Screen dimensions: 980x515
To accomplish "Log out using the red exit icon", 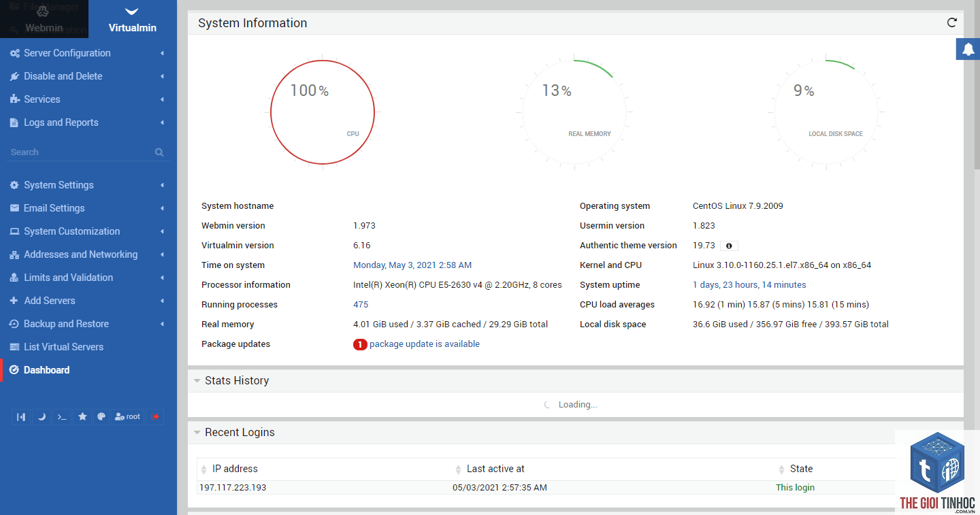I will tap(154, 416).
